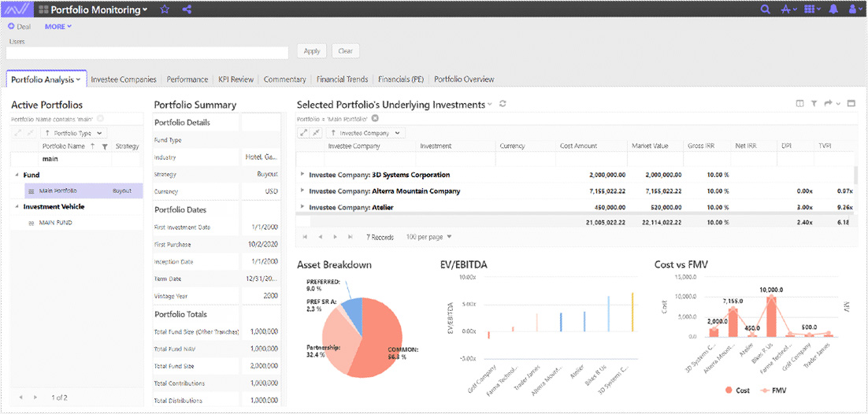Click the sort arrow on Portfolio Name column
The height and width of the screenshot is (414, 868).
[92, 146]
